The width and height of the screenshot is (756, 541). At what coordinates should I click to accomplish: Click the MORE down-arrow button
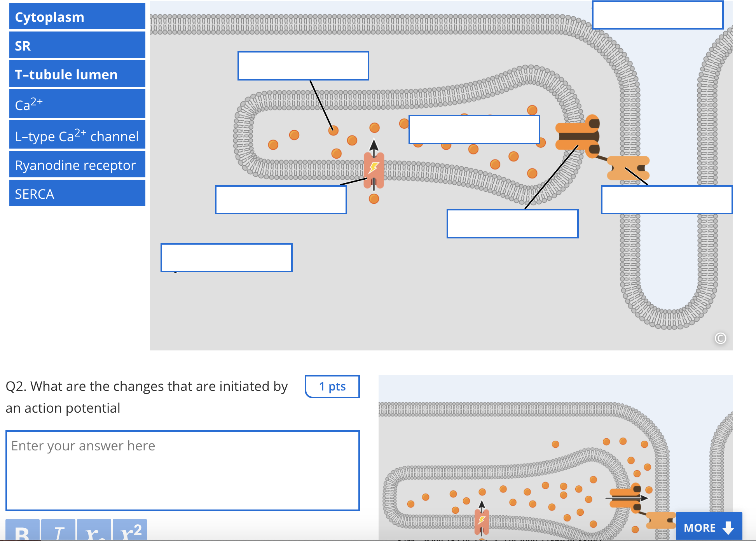click(709, 527)
